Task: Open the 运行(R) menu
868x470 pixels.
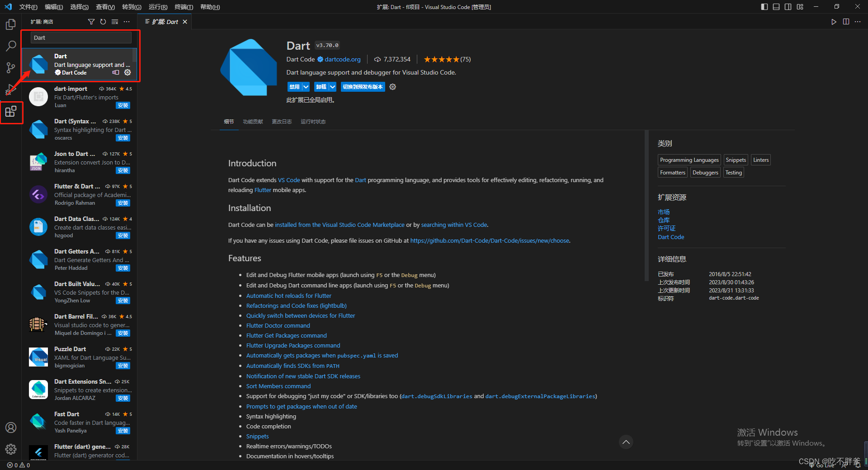Action: [158, 7]
